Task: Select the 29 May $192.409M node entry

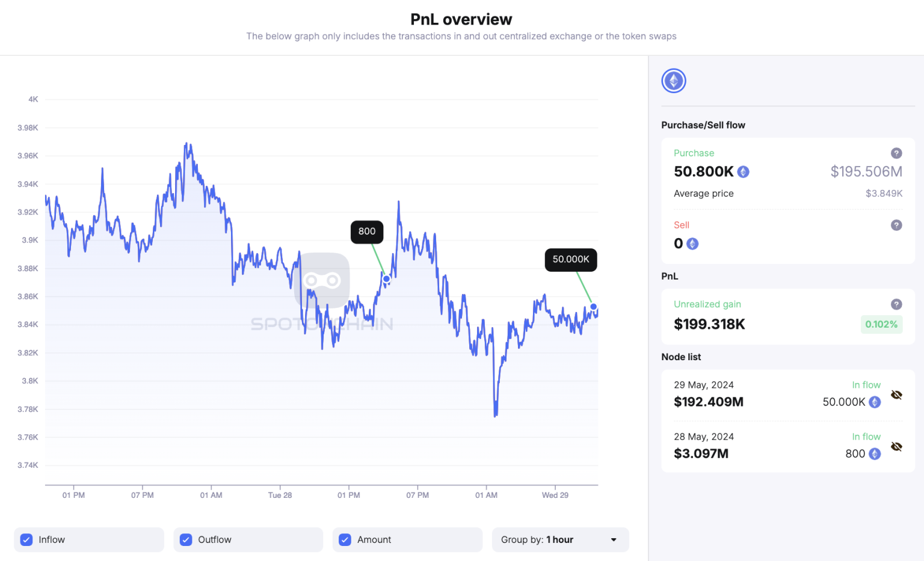Action: pos(709,402)
